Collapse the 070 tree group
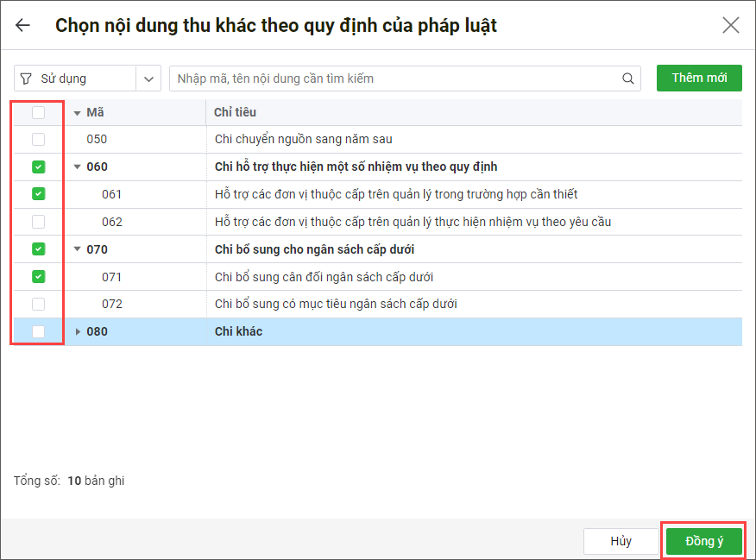 77,249
